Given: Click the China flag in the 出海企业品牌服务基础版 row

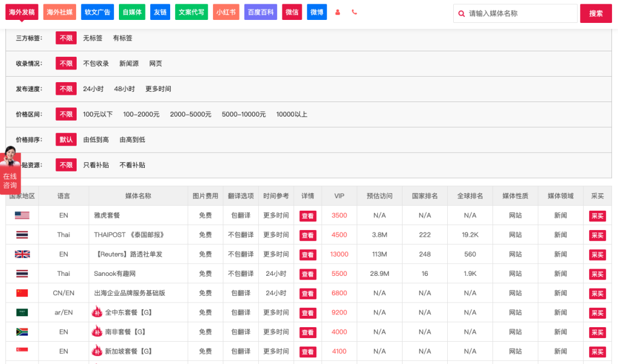Looking at the screenshot, I should tap(21, 293).
